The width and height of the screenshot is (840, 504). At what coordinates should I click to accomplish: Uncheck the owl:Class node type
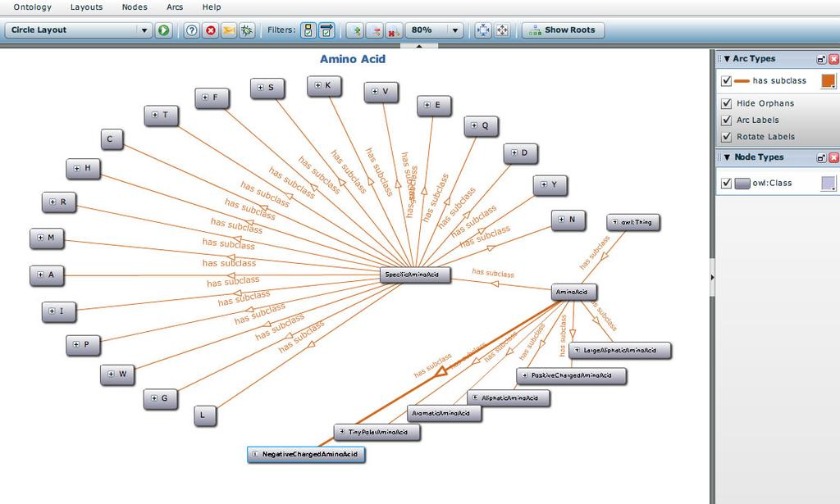coord(727,183)
